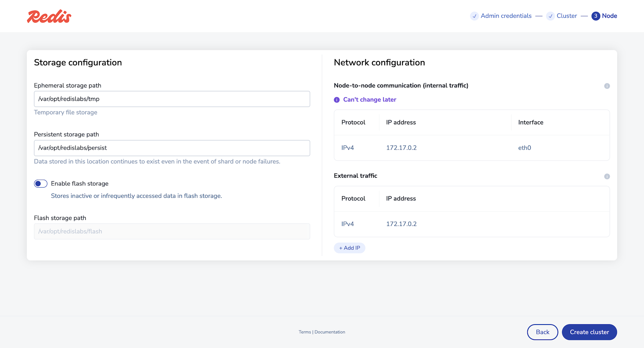Click the Flash storage path field
The image size is (644, 348).
point(172,232)
